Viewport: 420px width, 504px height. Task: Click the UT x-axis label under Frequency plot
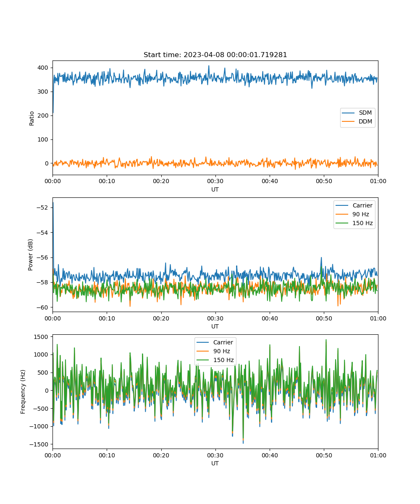click(215, 463)
